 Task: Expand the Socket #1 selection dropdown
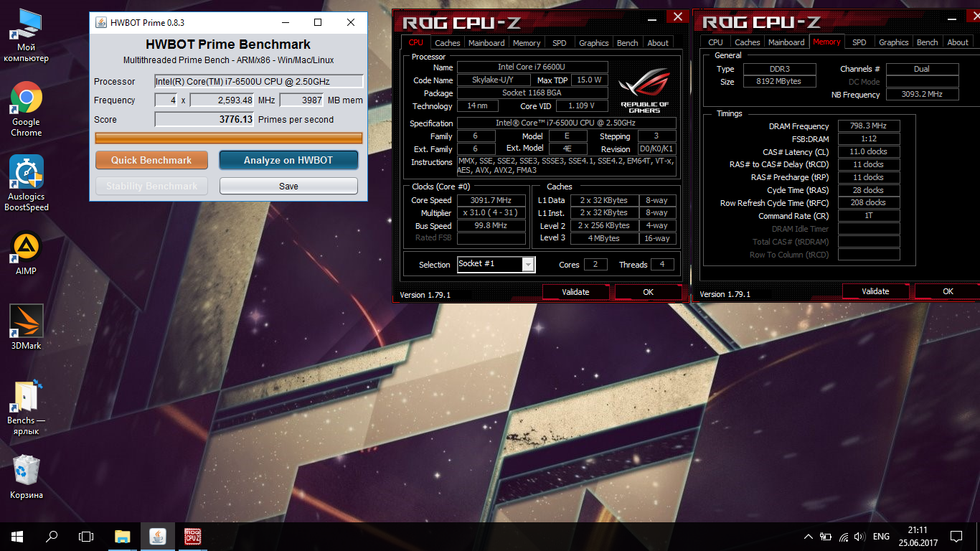click(529, 265)
